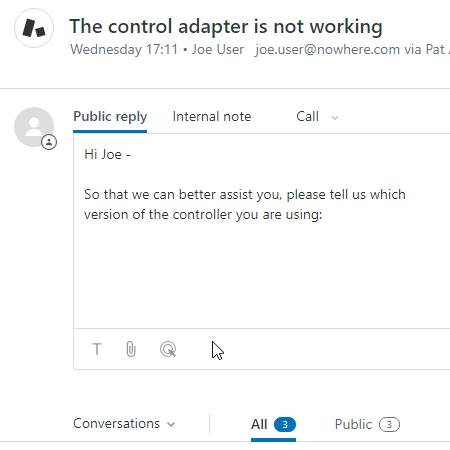Switch to the Internal note tab

point(212,117)
